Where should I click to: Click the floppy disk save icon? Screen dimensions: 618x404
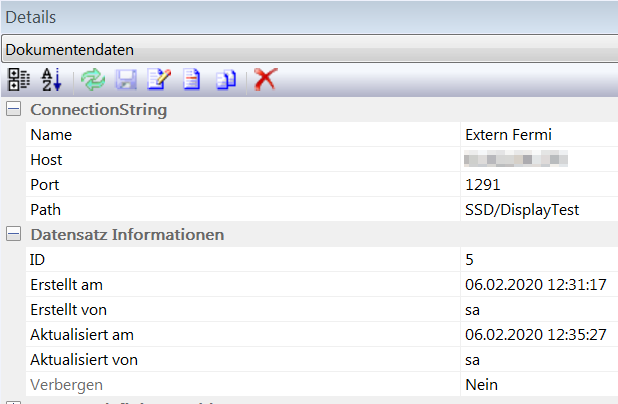point(126,80)
